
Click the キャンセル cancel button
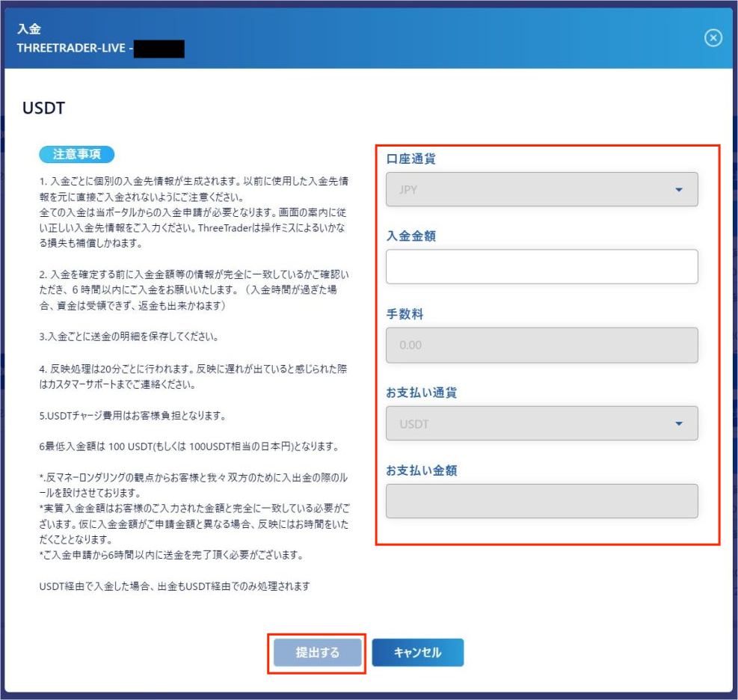pyautogui.click(x=417, y=652)
